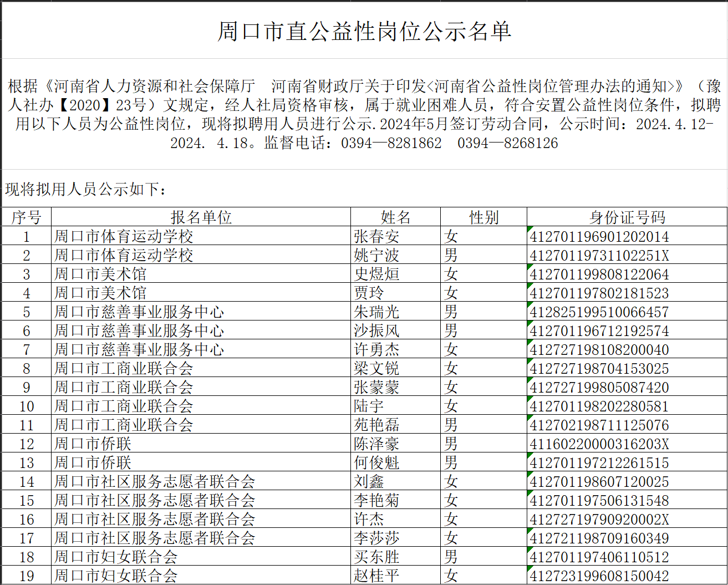Click the 姓名 column header
The height and width of the screenshot is (585, 728).
tap(396, 217)
